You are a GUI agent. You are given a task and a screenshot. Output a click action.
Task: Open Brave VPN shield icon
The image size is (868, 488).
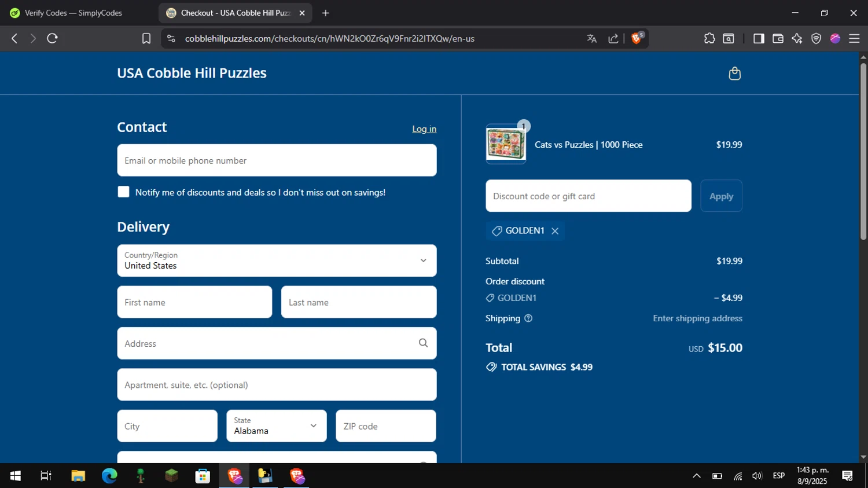click(x=816, y=38)
